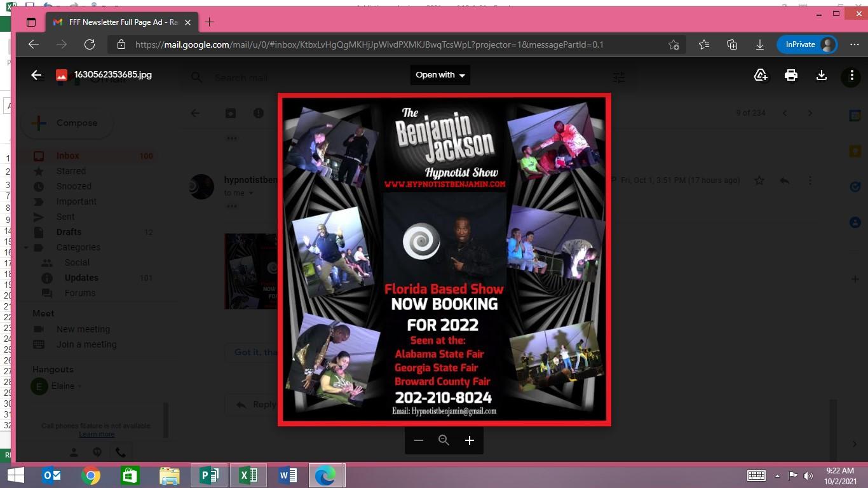This screenshot has width=868, height=488.
Task: Open Snoozed messages
Action: tap(74, 186)
